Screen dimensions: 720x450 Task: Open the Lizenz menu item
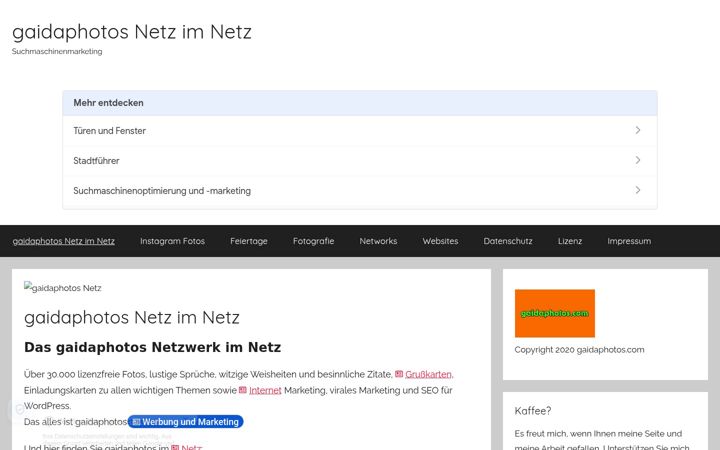pyautogui.click(x=570, y=241)
